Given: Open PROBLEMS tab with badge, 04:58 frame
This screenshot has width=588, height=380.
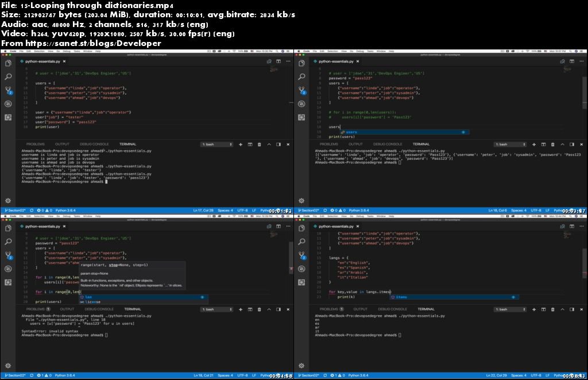Looking at the screenshot, I should coord(38,309).
